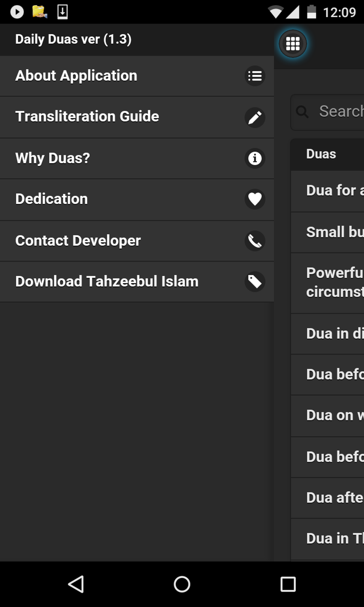The image size is (364, 607).
Task: Focus the Search input field
Action: 341,112
